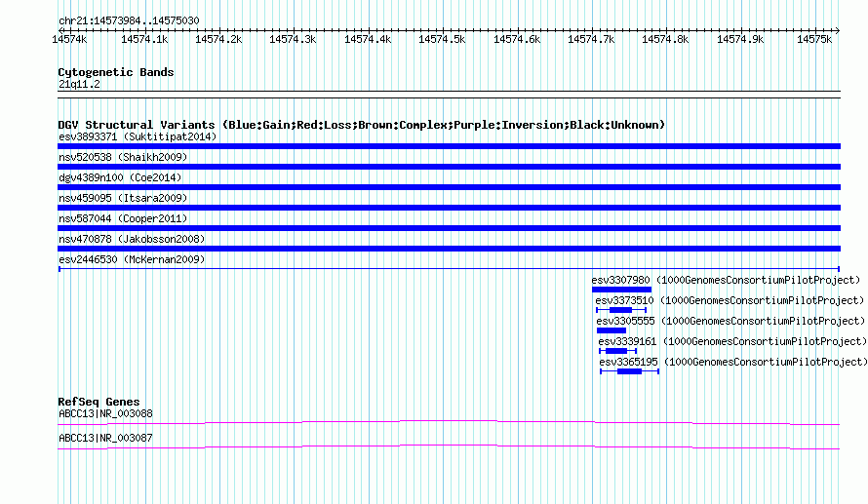The width and height of the screenshot is (868, 504).
Task: Click the blue bar below dgv4389n100
Action: [x=449, y=187]
